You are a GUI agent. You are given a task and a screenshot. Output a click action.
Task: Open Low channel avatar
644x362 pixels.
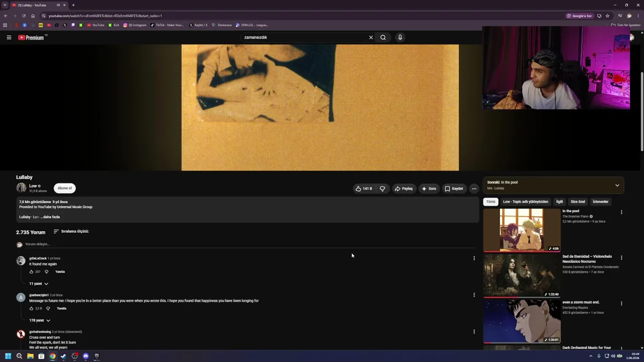[x=21, y=188]
